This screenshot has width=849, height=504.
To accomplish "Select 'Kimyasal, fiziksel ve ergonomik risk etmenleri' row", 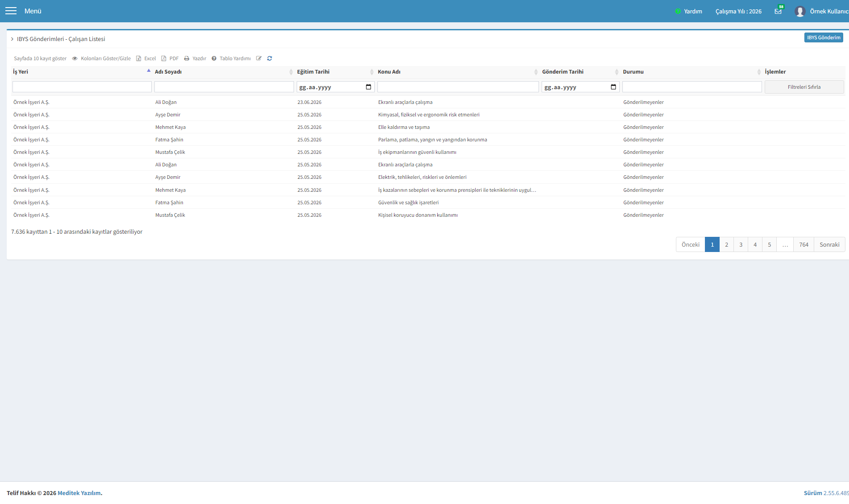I will (428, 115).
